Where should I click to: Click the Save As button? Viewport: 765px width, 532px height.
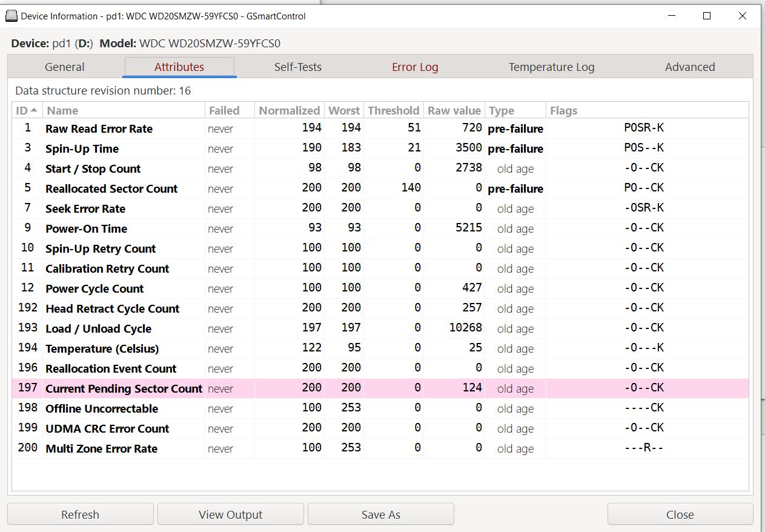pos(381,514)
